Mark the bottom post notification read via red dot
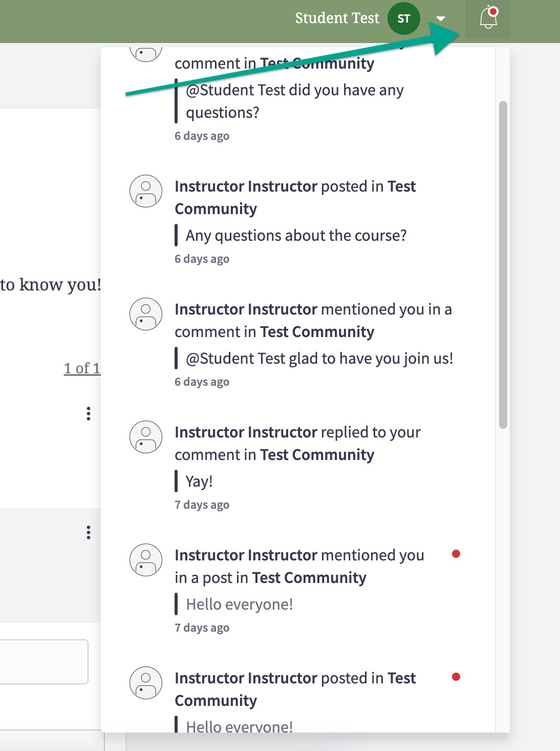This screenshot has width=560, height=751. click(457, 677)
